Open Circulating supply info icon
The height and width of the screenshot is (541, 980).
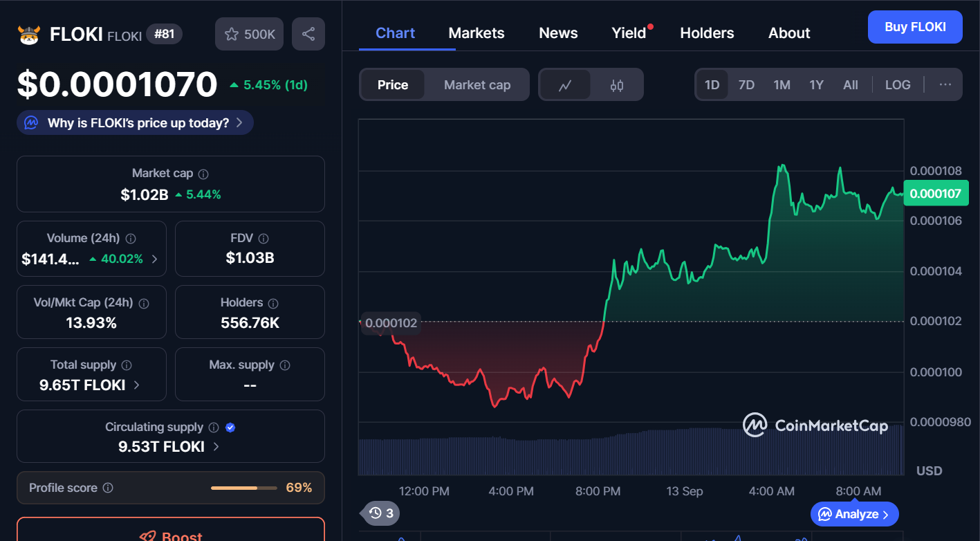coord(214,428)
